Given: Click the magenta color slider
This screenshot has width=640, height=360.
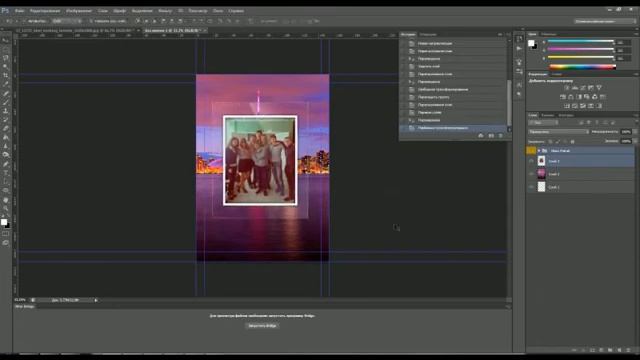Looking at the screenshot, I should click(x=580, y=49).
